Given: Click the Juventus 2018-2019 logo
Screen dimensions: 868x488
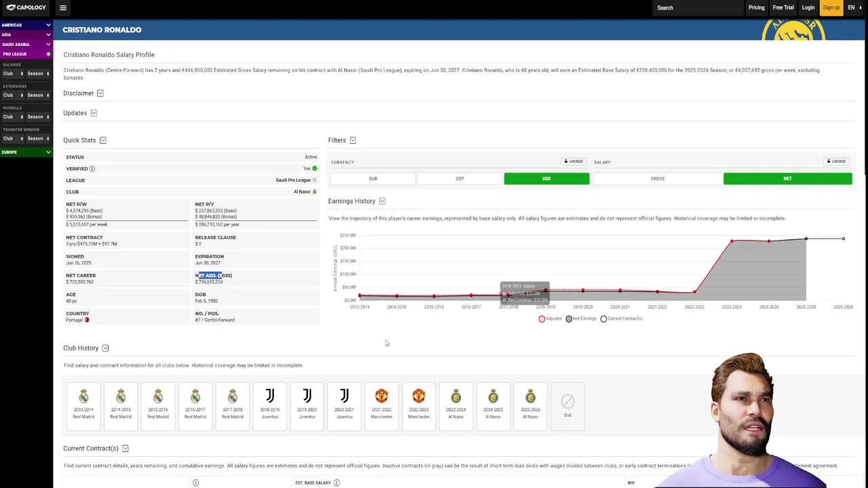Looking at the screenshot, I should click(270, 396).
